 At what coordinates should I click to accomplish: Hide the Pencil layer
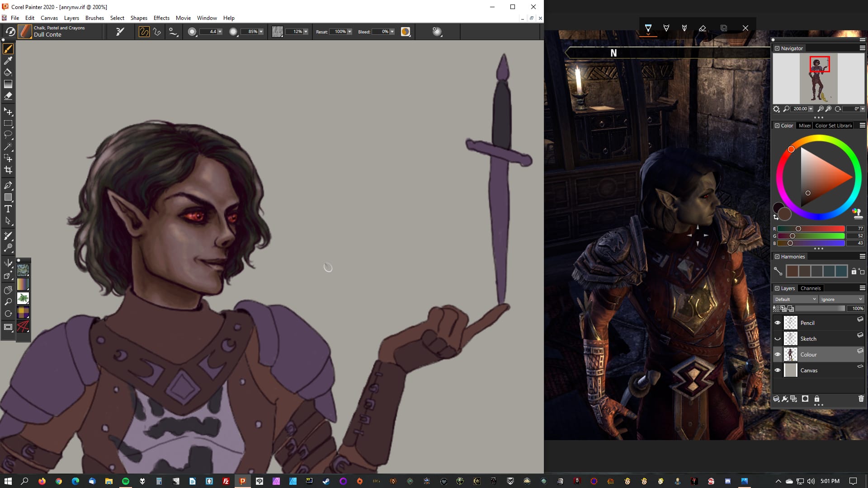click(x=778, y=323)
